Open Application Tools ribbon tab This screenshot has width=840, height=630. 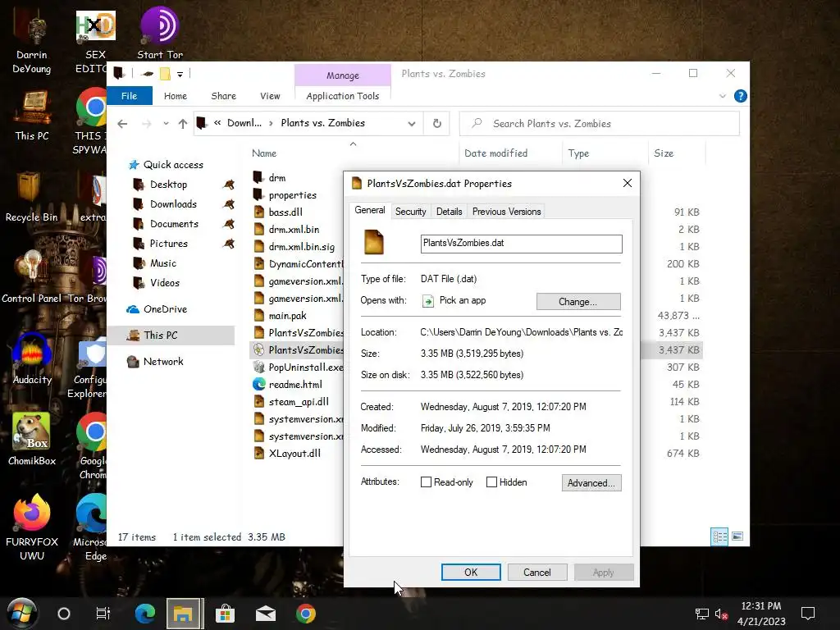click(342, 96)
